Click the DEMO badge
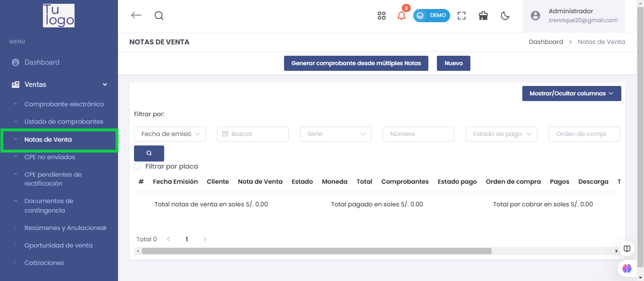The height and width of the screenshot is (281, 644). [431, 15]
